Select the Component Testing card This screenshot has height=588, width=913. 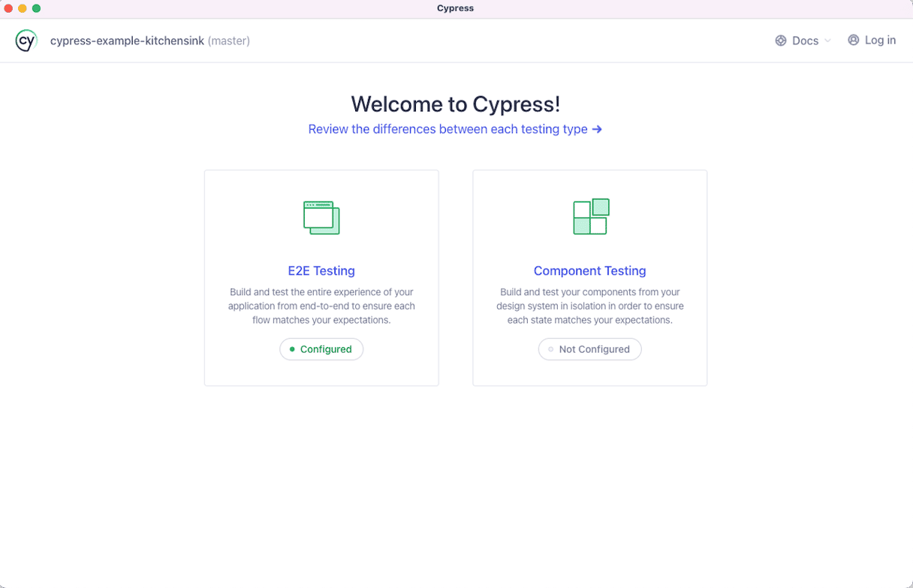589,278
